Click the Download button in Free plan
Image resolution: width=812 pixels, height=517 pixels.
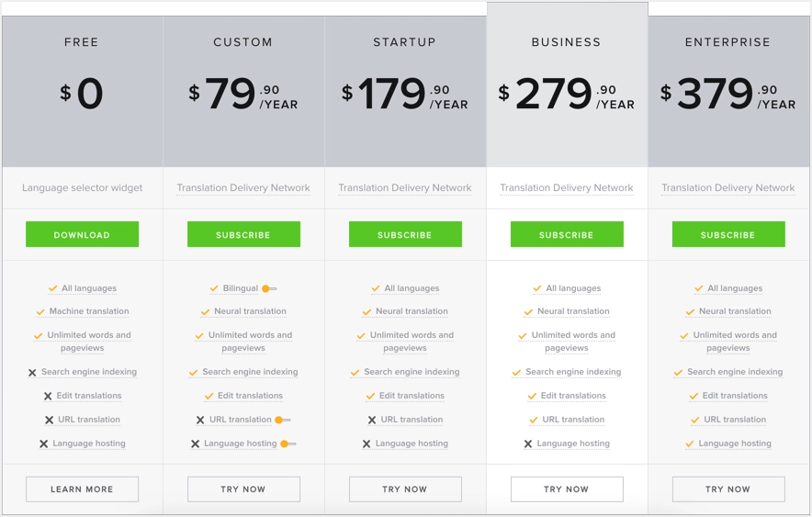point(82,234)
